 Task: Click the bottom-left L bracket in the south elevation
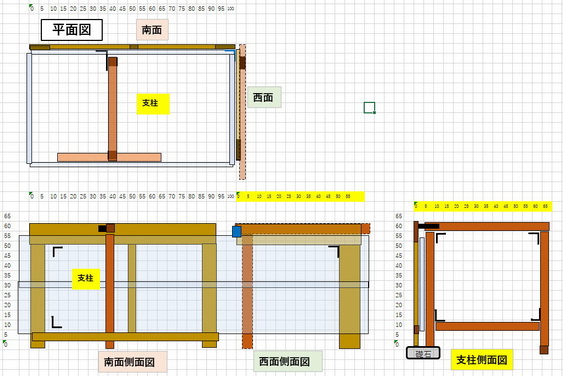tap(57, 322)
